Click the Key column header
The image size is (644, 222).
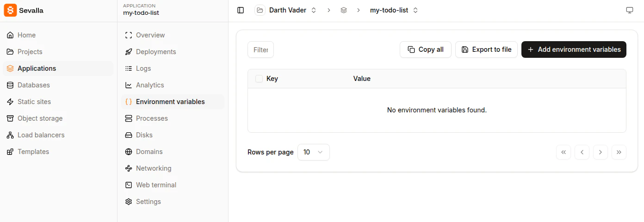[x=272, y=79]
